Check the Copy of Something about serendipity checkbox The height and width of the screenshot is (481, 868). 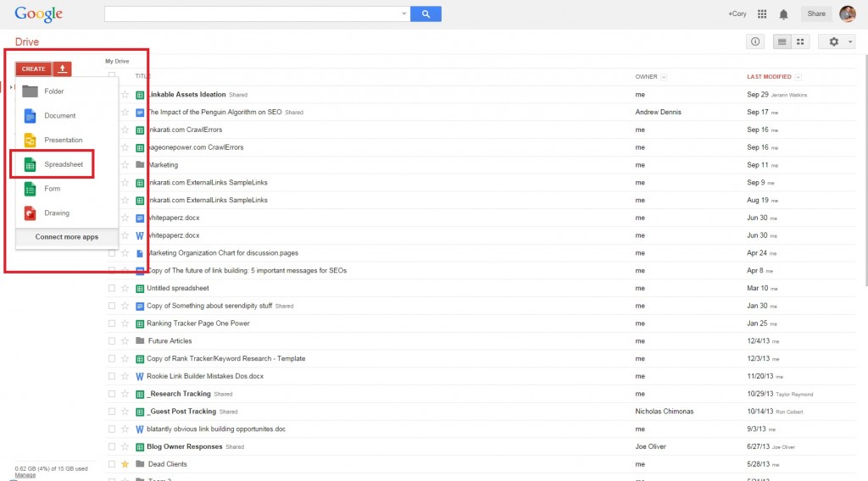pos(112,306)
